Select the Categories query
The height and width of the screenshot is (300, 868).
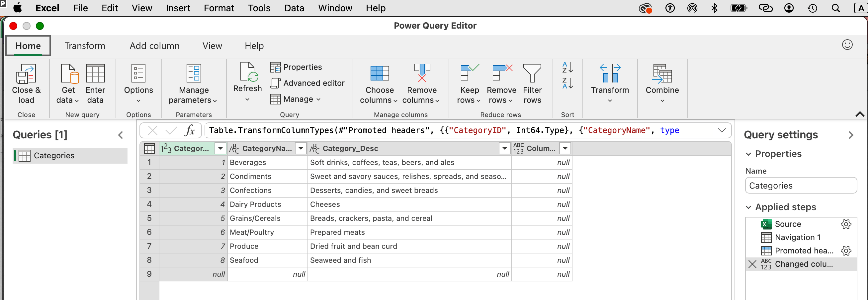[70, 156]
